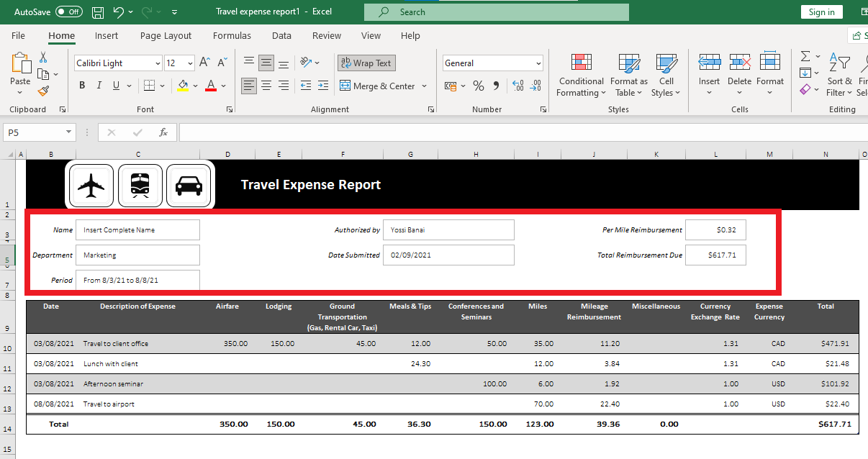This screenshot has width=868, height=459.
Task: Click the Sign in button
Action: (x=821, y=12)
